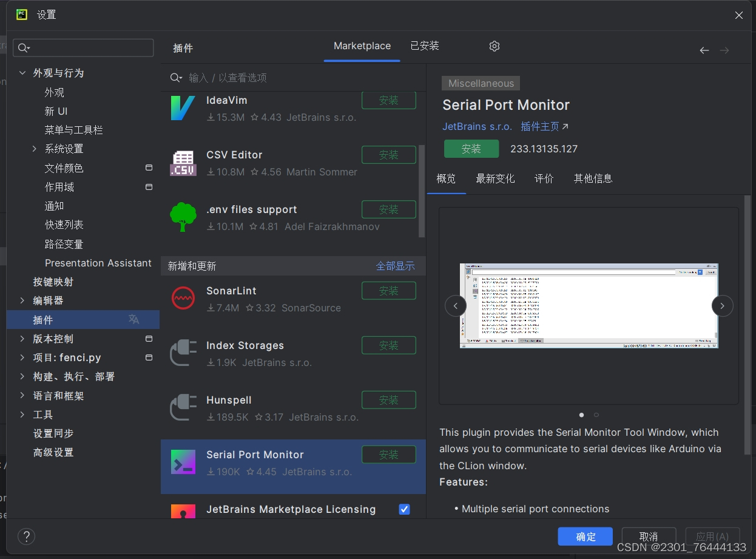756x559 pixels.
Task: Open the 其他信息 tab
Action: [593, 178]
